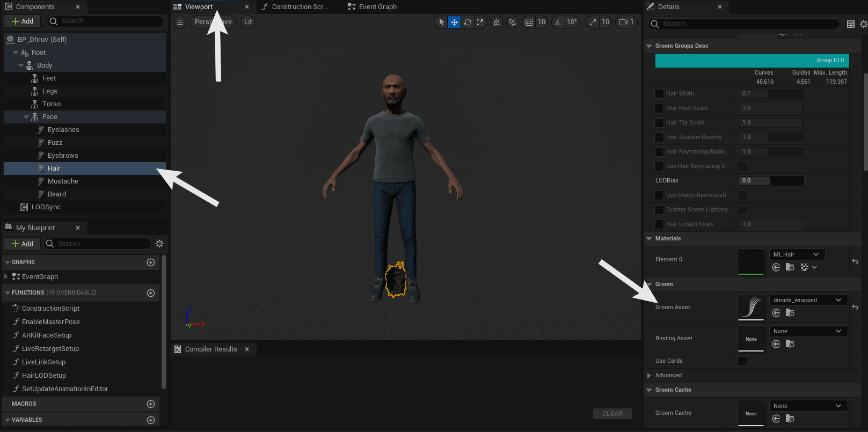Image resolution: width=868 pixels, height=432 pixels.
Task: Toggle the Use Cards checkbox
Action: [742, 361]
